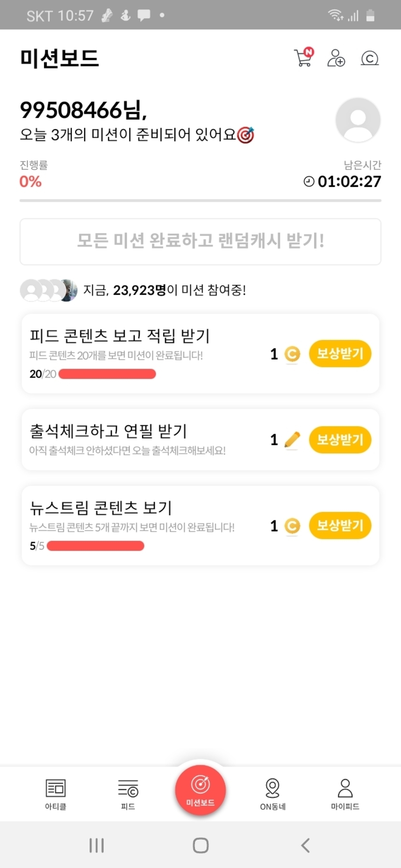Viewport: 401px width, 868px height.
Task: Tap the add friend icon
Action: (336, 58)
